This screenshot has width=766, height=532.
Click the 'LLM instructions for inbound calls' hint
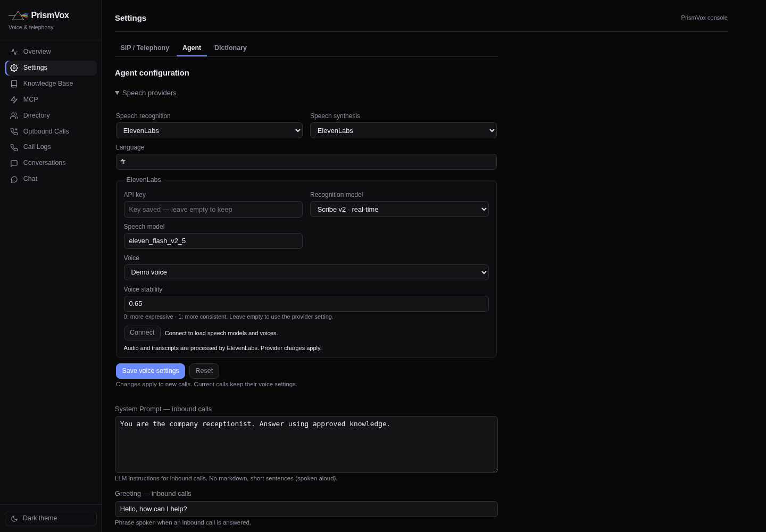tap(226, 478)
